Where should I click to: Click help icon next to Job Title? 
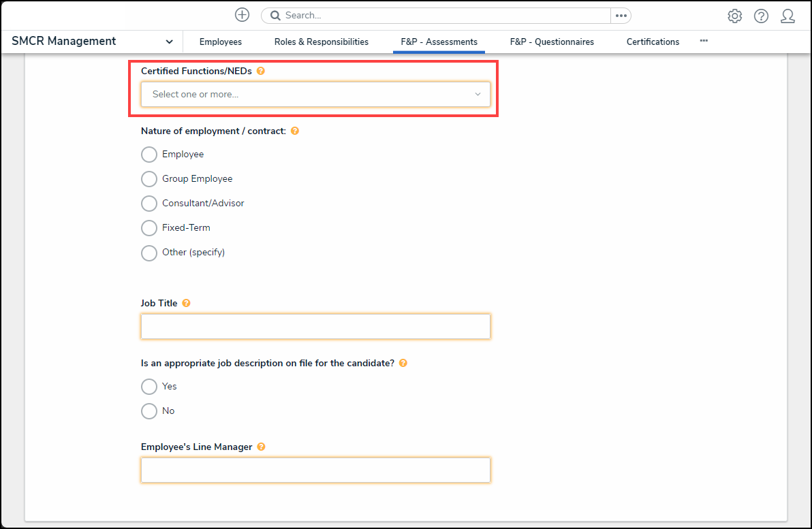(x=186, y=303)
